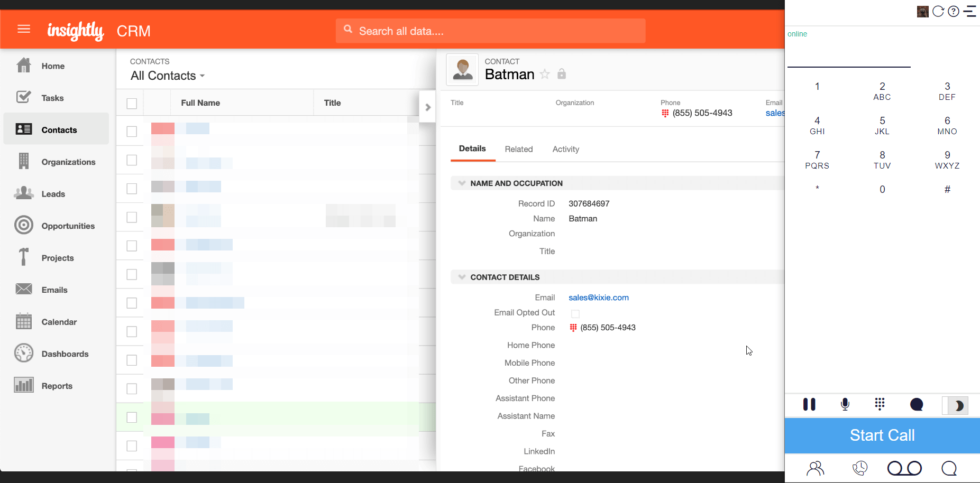This screenshot has height=483, width=980.
Task: Open the hamburger menu in Insightly header
Action: coord(24,29)
